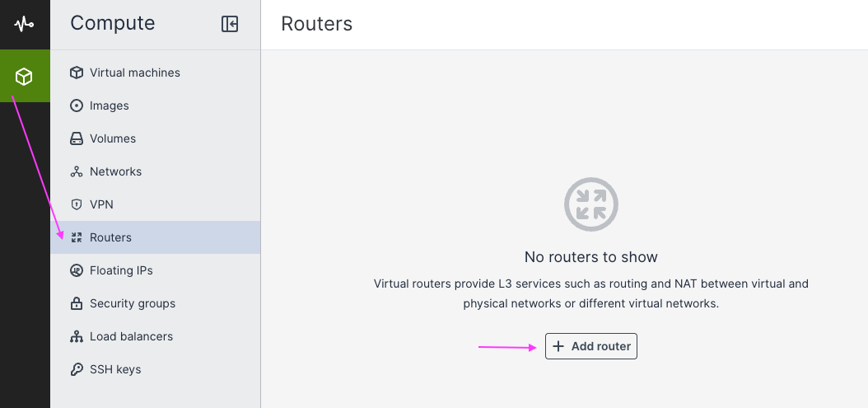868x408 pixels.
Task: Click the Security groups lock icon
Action: pos(77,303)
